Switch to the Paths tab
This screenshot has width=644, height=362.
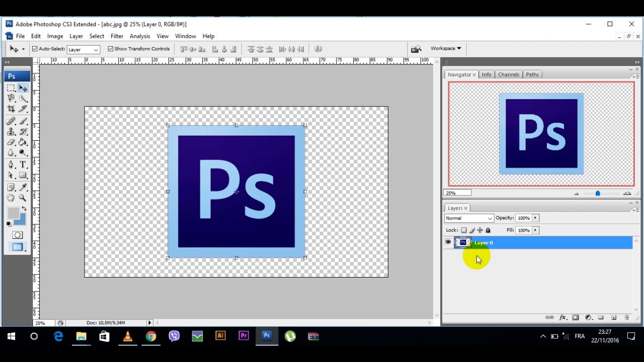532,74
